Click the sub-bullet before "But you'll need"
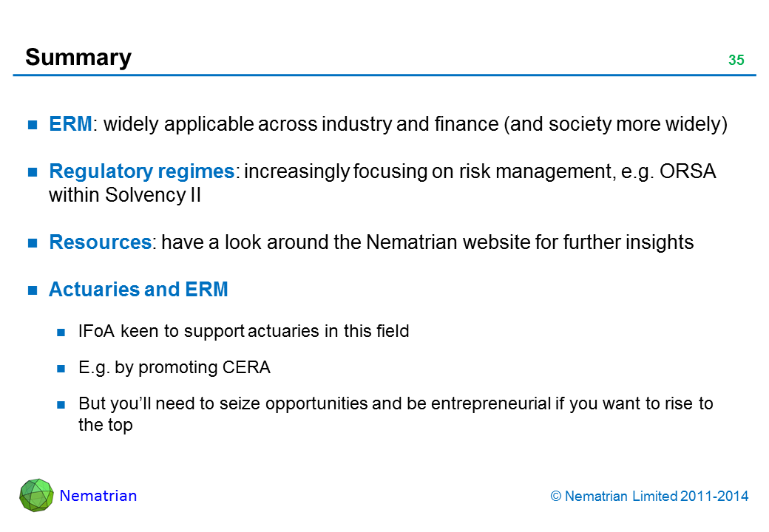The image size is (769, 532). (62, 404)
